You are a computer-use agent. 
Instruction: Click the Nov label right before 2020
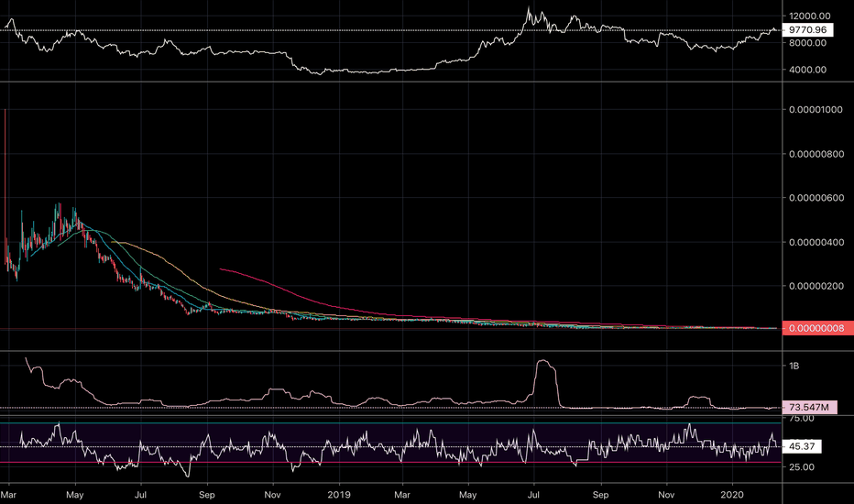666,495
